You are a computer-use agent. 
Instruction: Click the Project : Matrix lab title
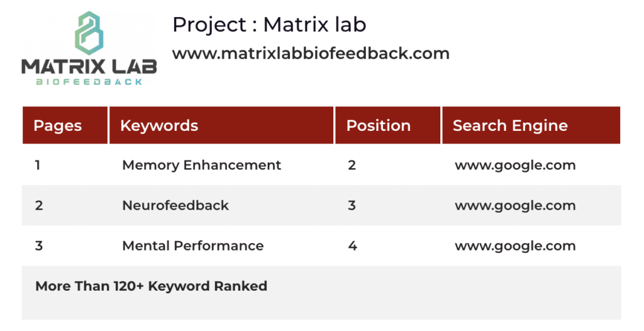click(269, 25)
